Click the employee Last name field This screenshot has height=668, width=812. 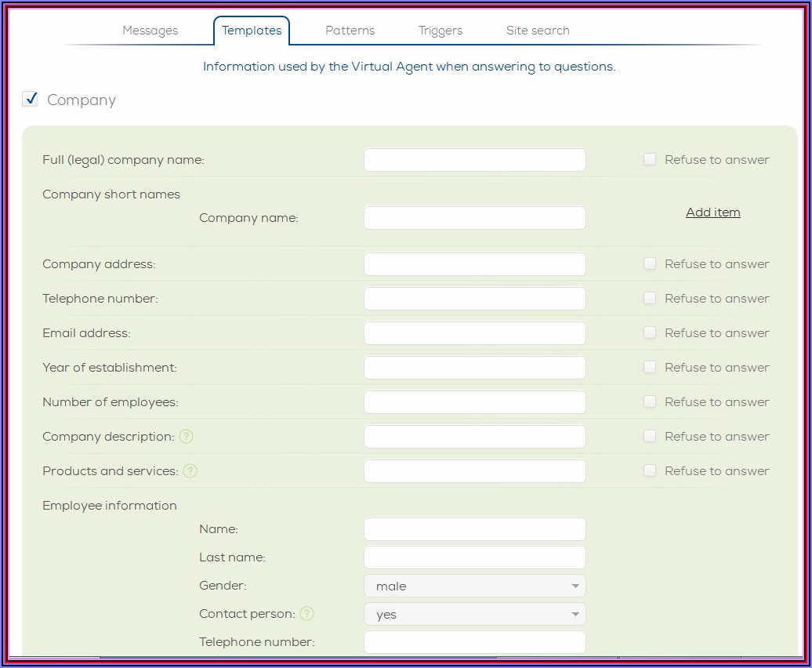(x=474, y=557)
